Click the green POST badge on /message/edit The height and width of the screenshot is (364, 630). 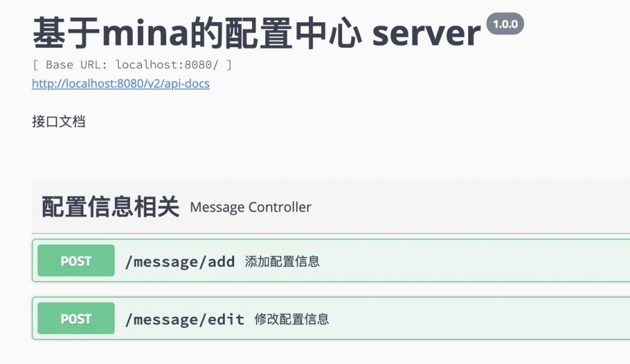point(75,319)
